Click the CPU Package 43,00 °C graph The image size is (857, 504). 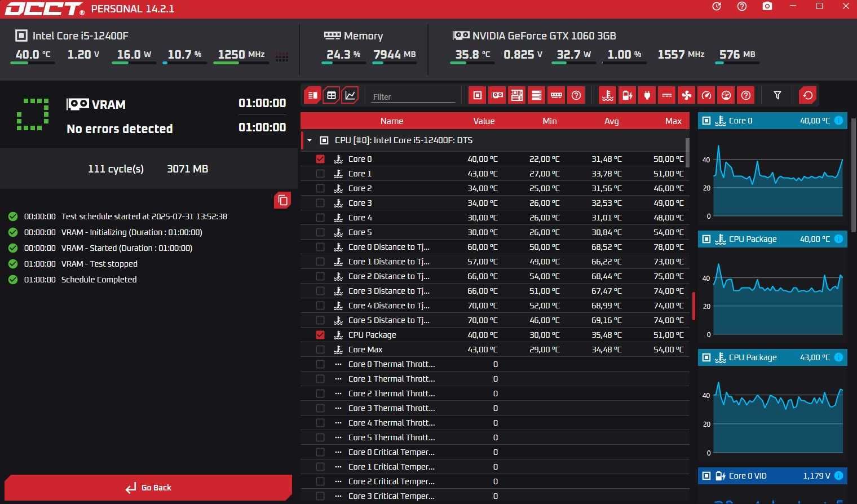click(x=772, y=415)
